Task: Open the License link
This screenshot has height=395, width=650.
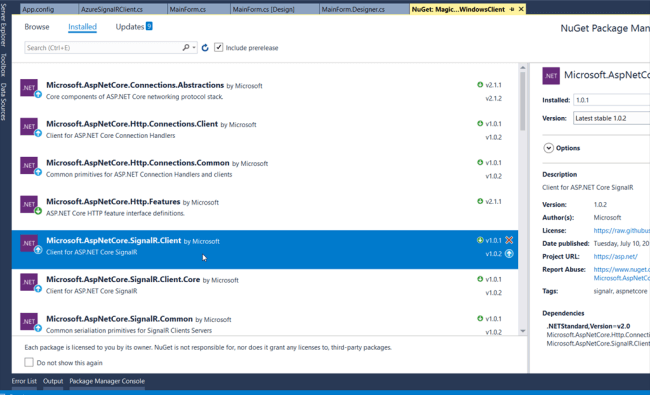Action: click(x=621, y=230)
